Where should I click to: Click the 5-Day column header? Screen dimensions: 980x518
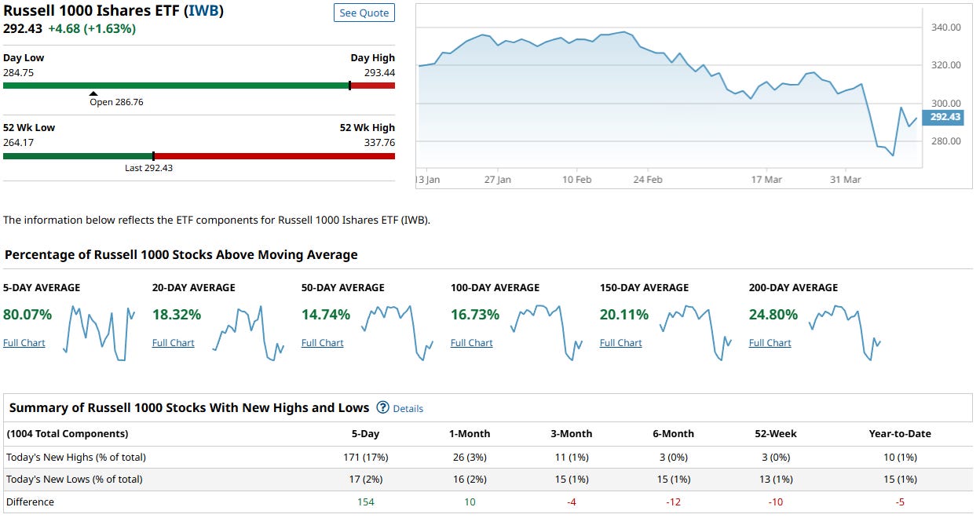tap(366, 434)
